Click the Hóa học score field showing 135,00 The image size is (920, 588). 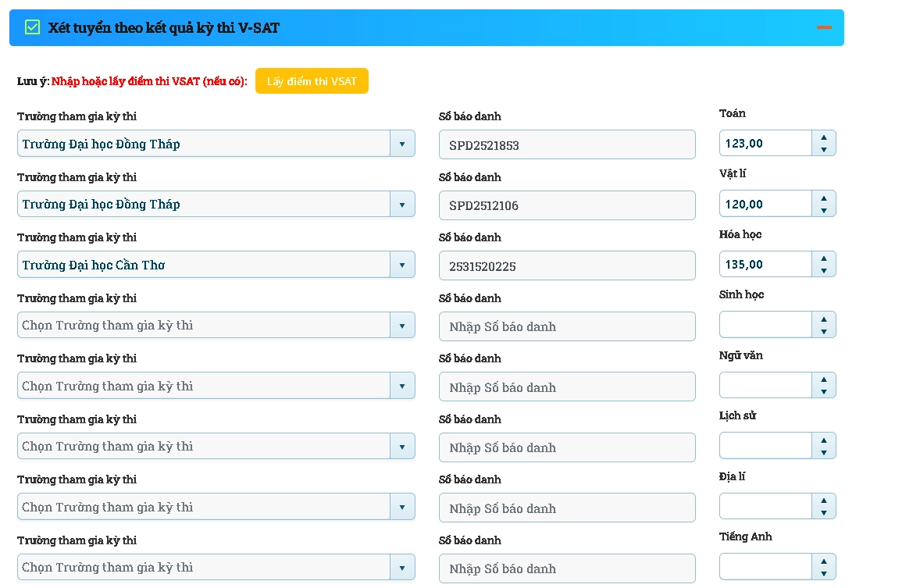point(765,265)
